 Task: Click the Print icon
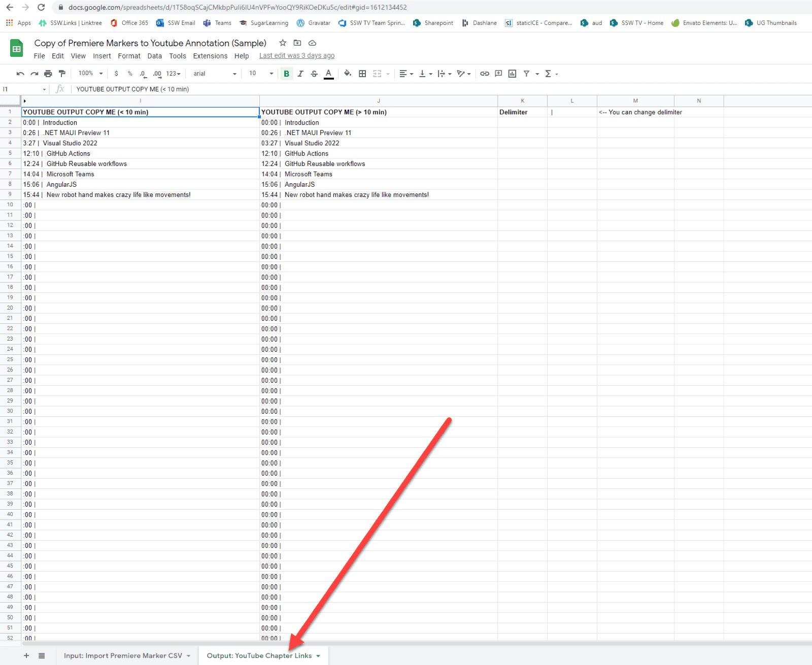(x=48, y=74)
